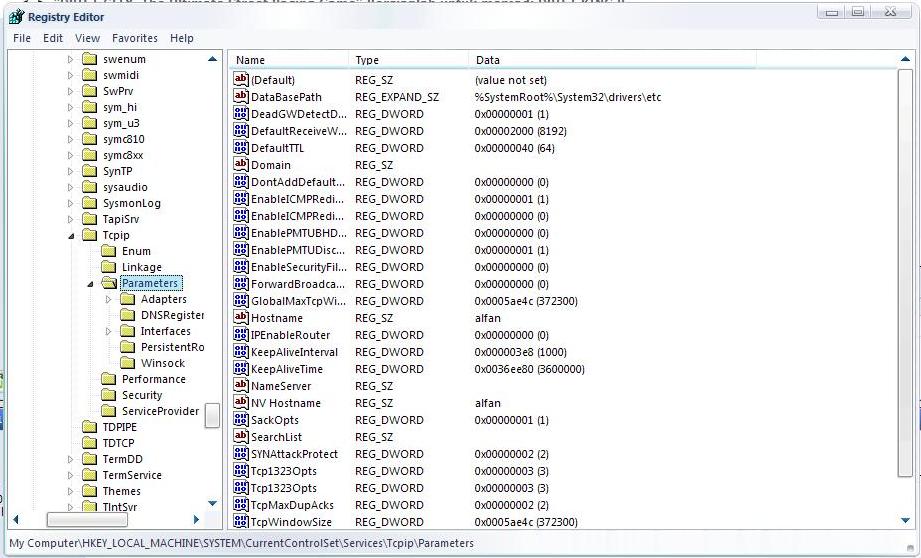The image size is (921, 558).
Task: Click the tree pane scroll-up arrow
Action: click(x=213, y=59)
